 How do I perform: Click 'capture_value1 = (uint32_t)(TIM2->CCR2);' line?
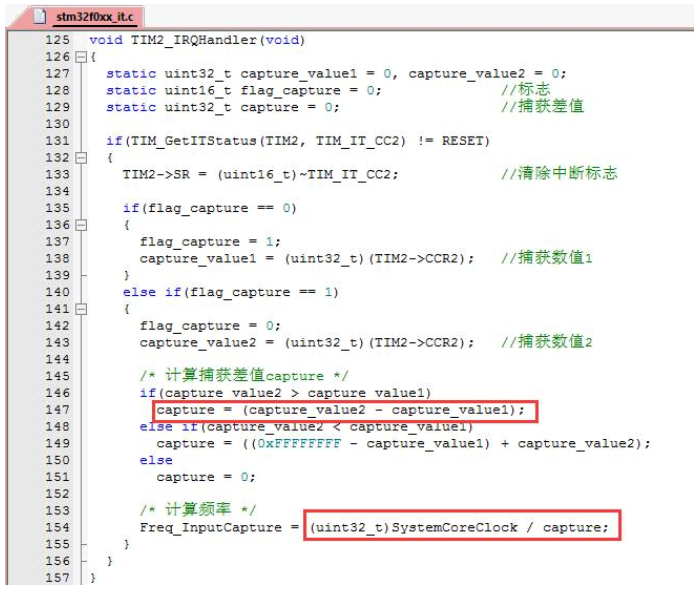pos(307,259)
